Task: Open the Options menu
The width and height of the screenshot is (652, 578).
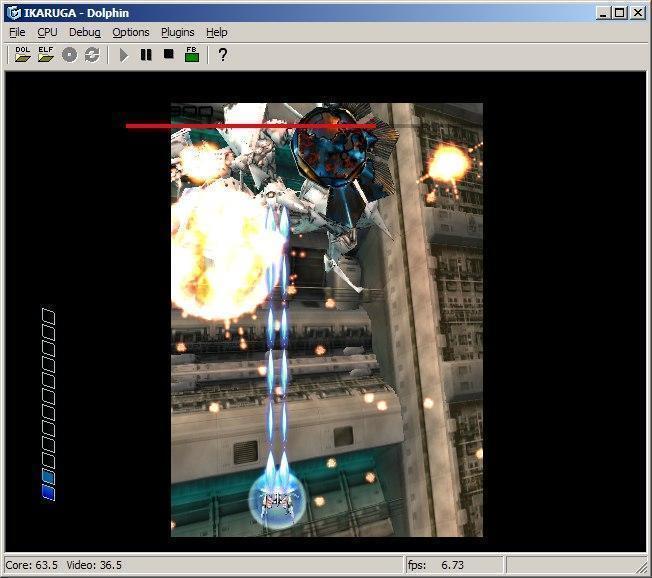Action: [130, 32]
